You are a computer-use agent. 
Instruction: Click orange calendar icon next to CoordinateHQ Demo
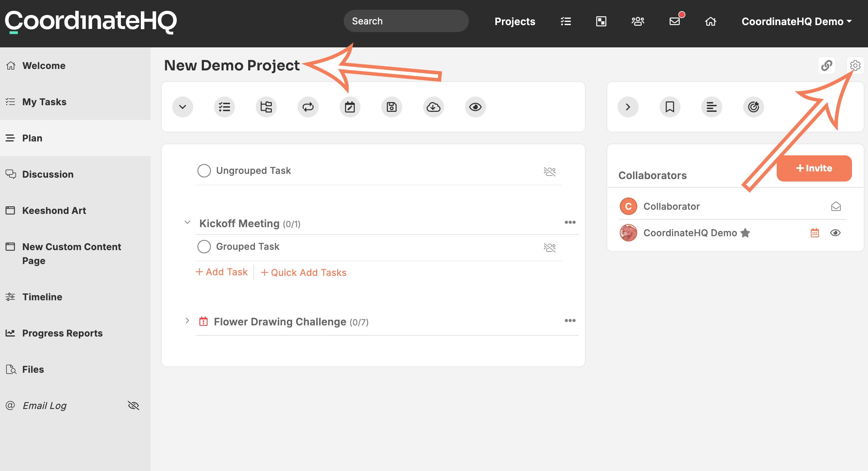[815, 233]
